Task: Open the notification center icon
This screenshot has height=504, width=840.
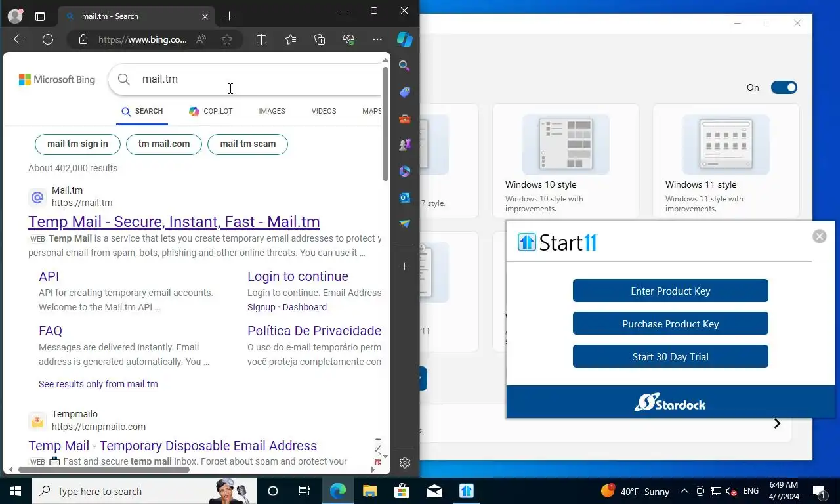Action: pos(820,491)
